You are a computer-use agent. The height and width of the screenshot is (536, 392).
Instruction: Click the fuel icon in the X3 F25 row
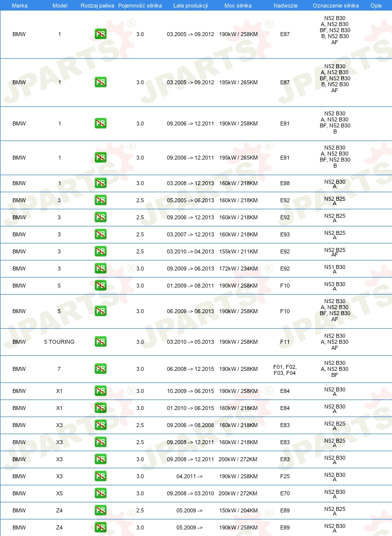click(100, 476)
